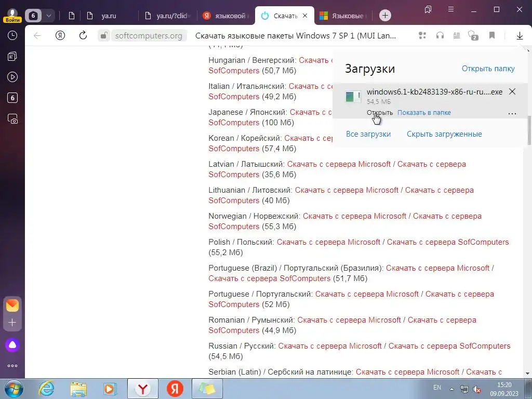Download Norwegian pack from Microsoft server
Image resolution: width=532 pixels, height=399 pixels.
coord(354,216)
